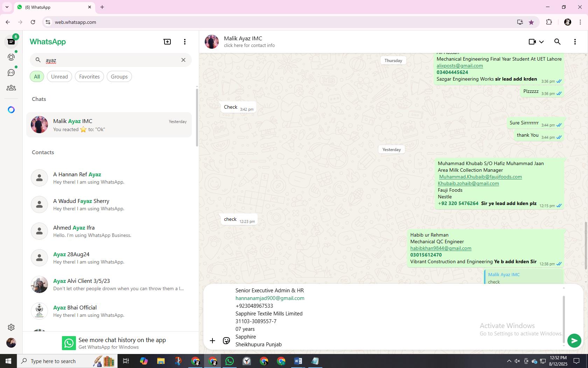Viewport: 588px width, 368px height.
Task: Go back in the browser
Action: tap(8, 22)
